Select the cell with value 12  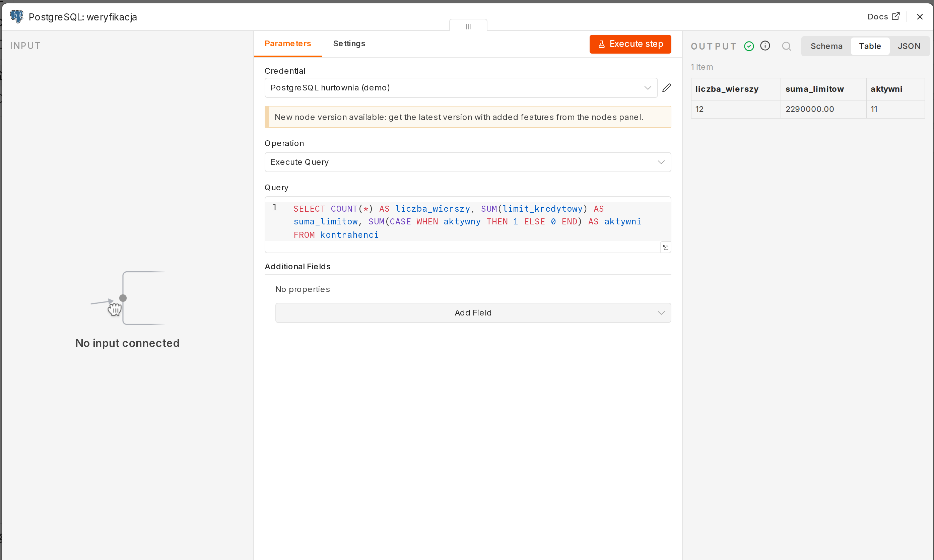click(x=735, y=109)
